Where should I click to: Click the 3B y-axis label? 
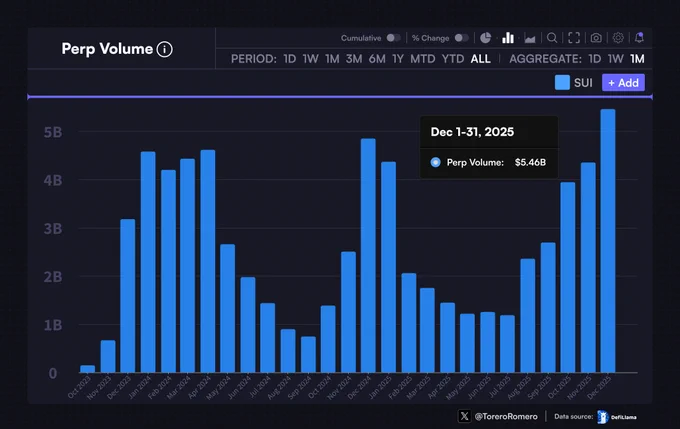click(53, 229)
